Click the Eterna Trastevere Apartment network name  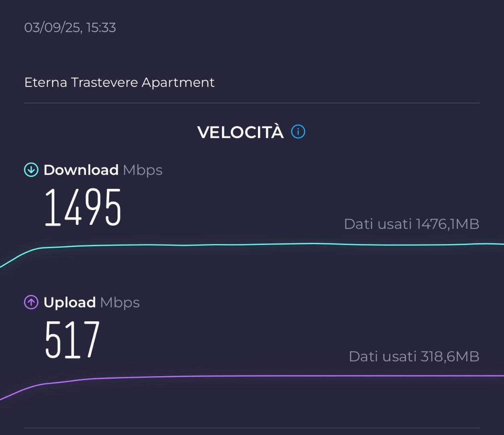pos(119,82)
